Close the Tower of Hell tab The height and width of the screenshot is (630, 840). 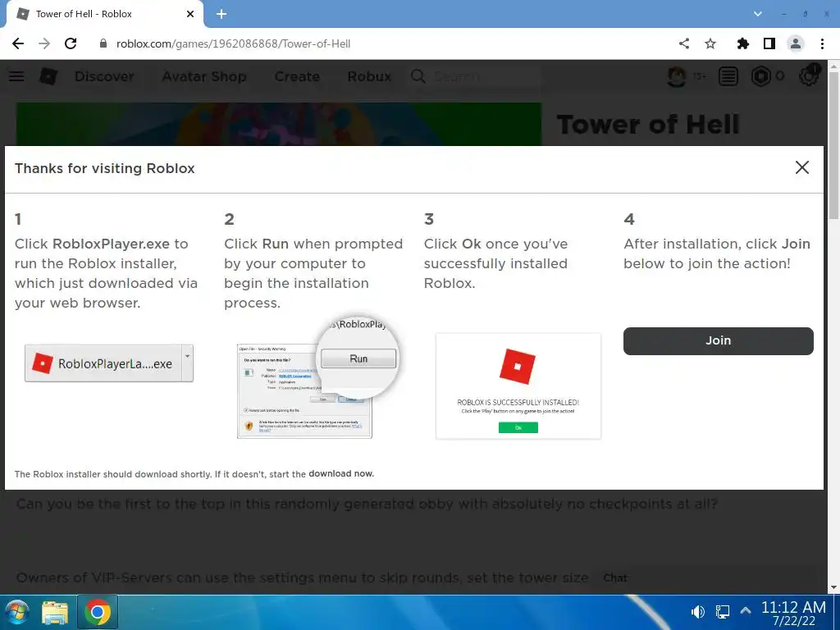190,14
